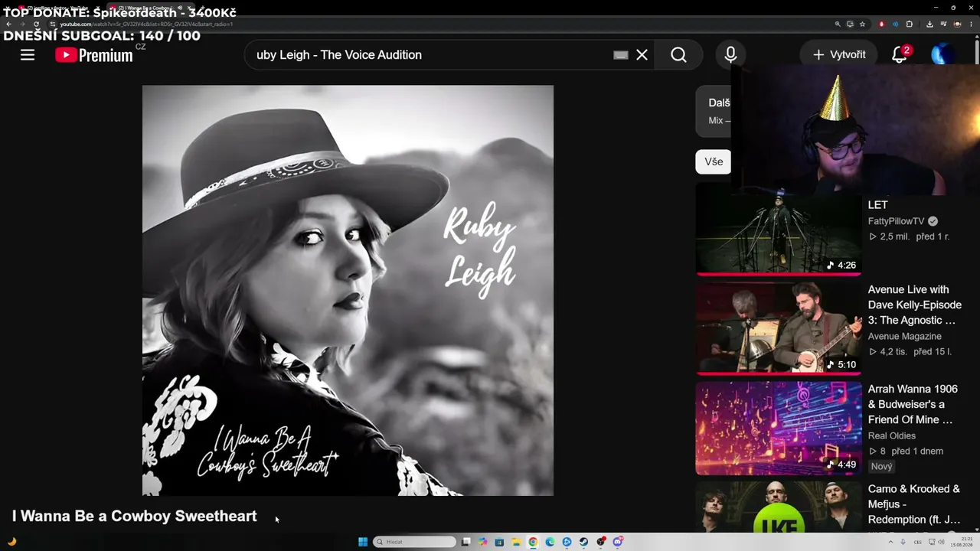Screen dimensions: 980x551
Task: Open the YouTube hamburger guide menu
Action: coord(28,54)
